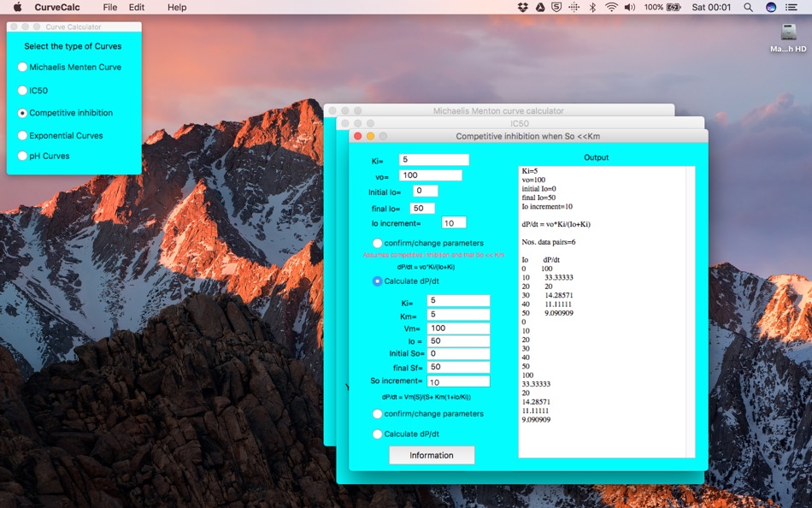Image resolution: width=812 pixels, height=508 pixels.
Task: Click the So increment= input field
Action: coord(458,381)
